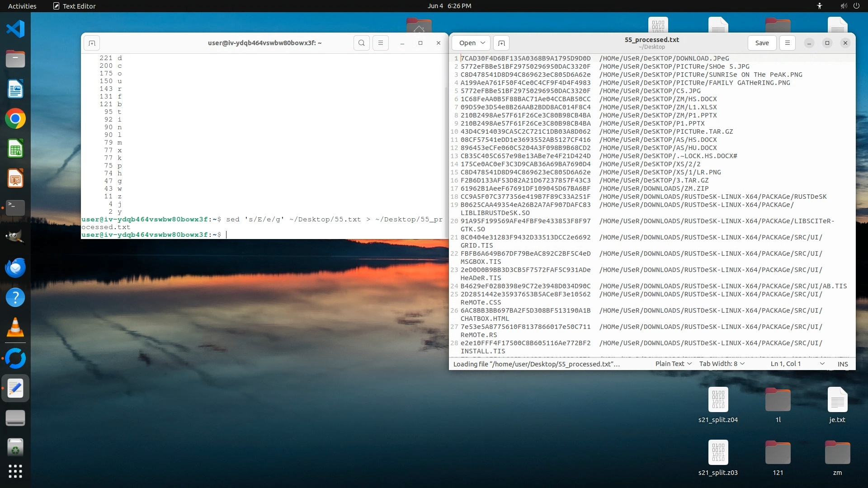868x488 pixels.
Task: Open Google Chrome from the dock
Action: click(15, 119)
